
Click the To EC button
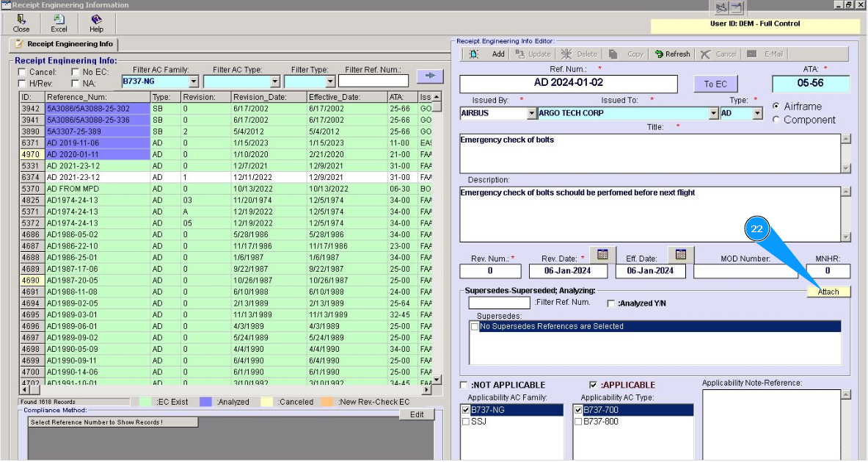point(715,84)
